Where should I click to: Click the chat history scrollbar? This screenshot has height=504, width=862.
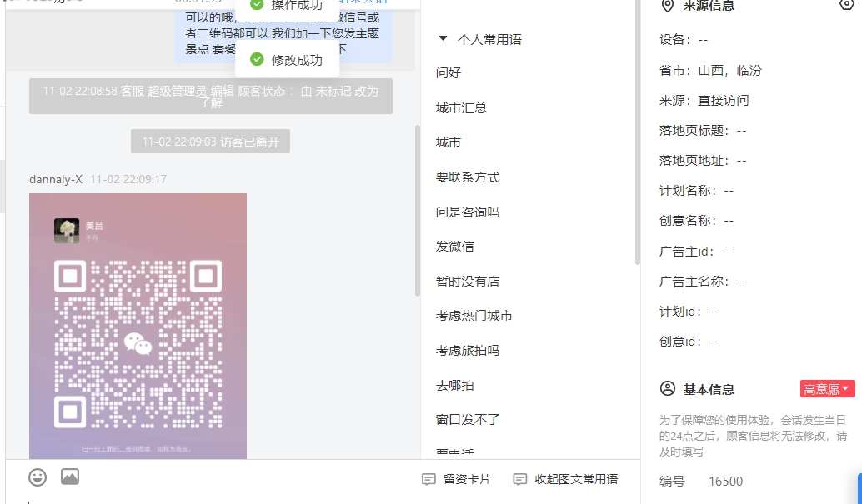(418, 211)
